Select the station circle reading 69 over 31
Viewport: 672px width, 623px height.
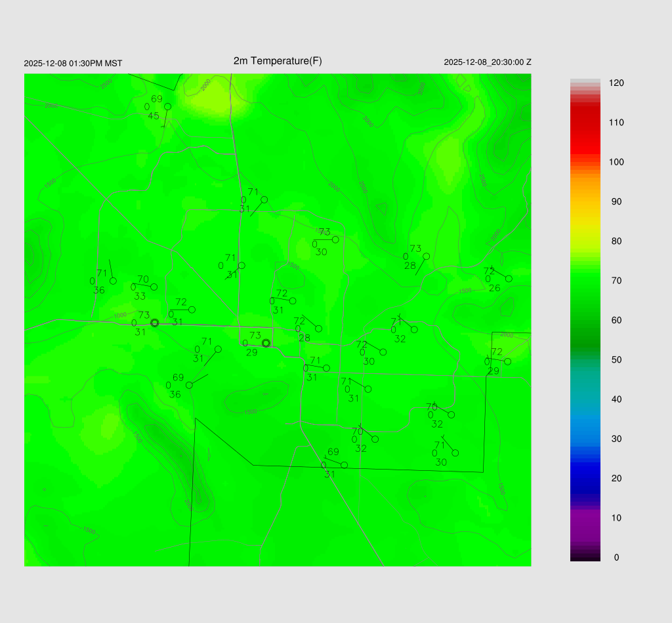[x=344, y=465]
